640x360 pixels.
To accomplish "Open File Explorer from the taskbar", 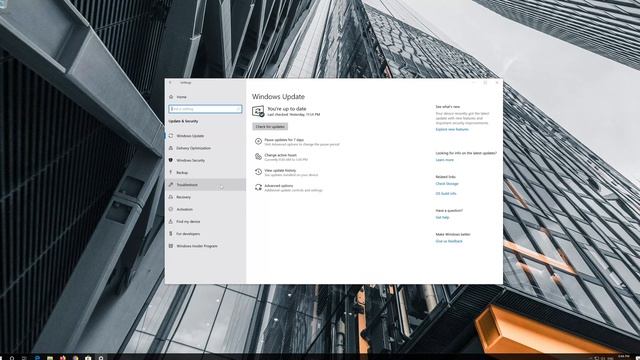I will coord(50,358).
